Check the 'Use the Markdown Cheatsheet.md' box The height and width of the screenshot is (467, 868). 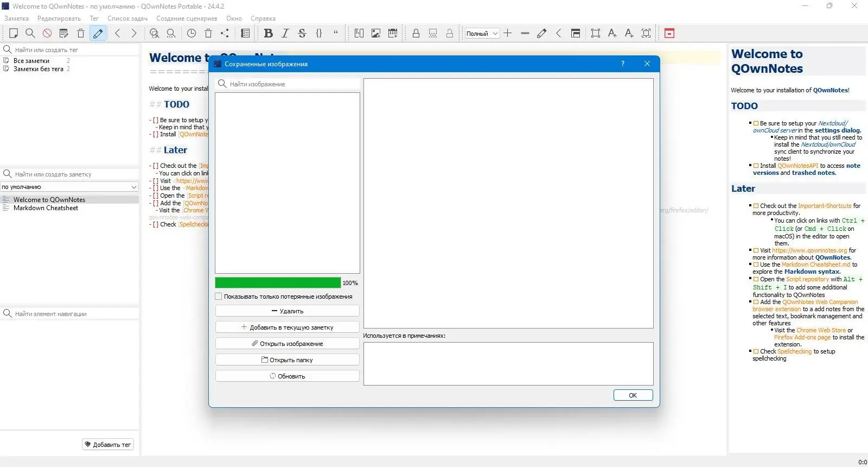point(756,264)
